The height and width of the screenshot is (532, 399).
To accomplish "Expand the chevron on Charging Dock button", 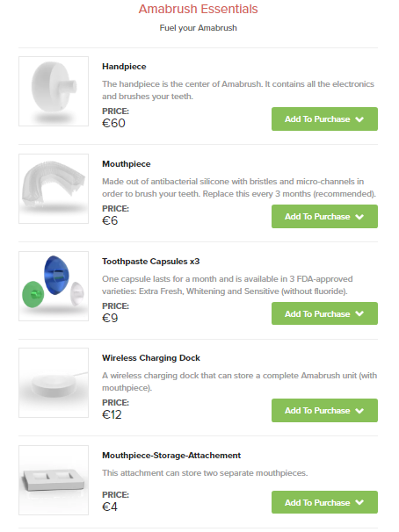I will 359,411.
